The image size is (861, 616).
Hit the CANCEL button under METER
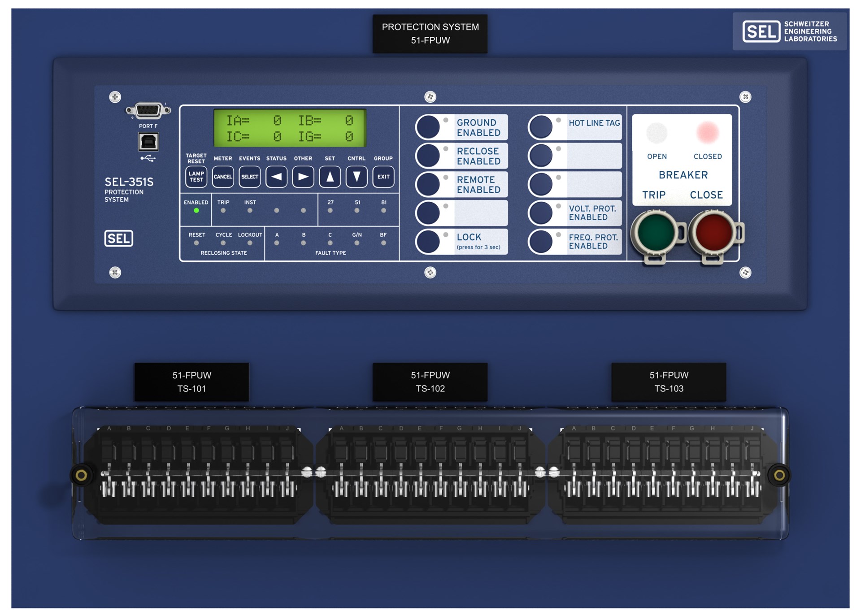(x=223, y=177)
